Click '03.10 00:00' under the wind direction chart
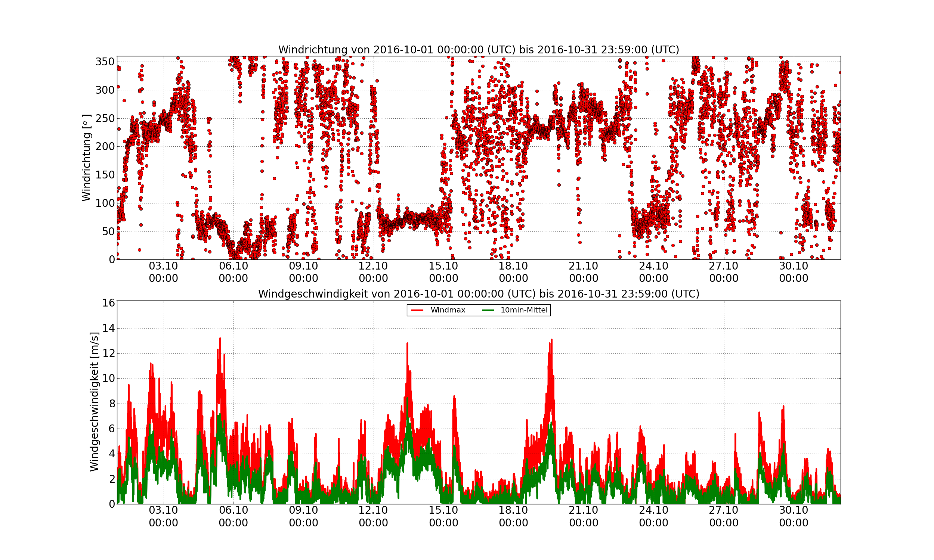The height and width of the screenshot is (560, 934). (x=164, y=272)
